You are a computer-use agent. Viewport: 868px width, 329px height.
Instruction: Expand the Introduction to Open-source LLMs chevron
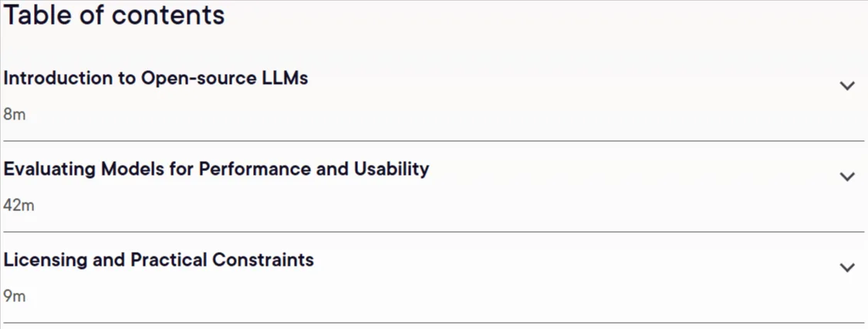click(847, 86)
